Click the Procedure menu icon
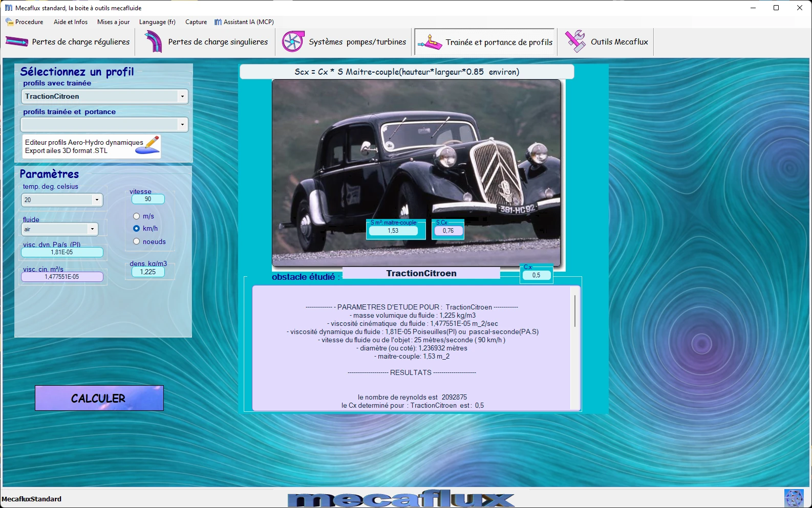 [x=9, y=22]
